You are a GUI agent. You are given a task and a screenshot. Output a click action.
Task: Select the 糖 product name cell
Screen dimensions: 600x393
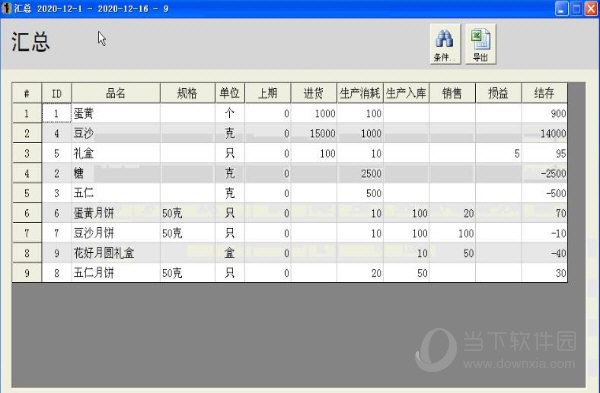pyautogui.click(x=116, y=173)
